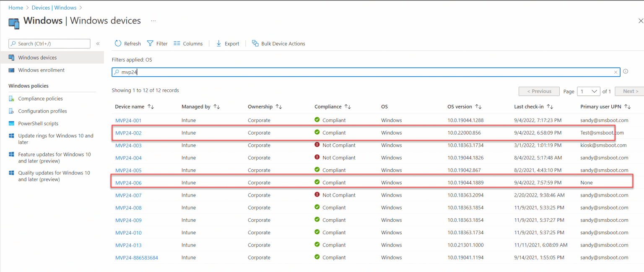Open the Page number dropdown
Viewport: 644px width, 272px height.
click(588, 91)
